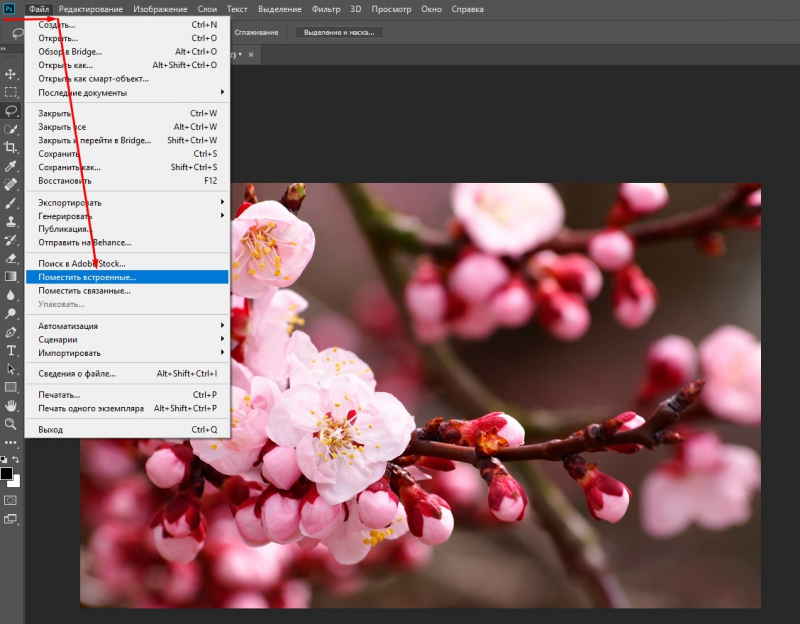Expand the Последние документы submenu
800x624 pixels.
[127, 92]
